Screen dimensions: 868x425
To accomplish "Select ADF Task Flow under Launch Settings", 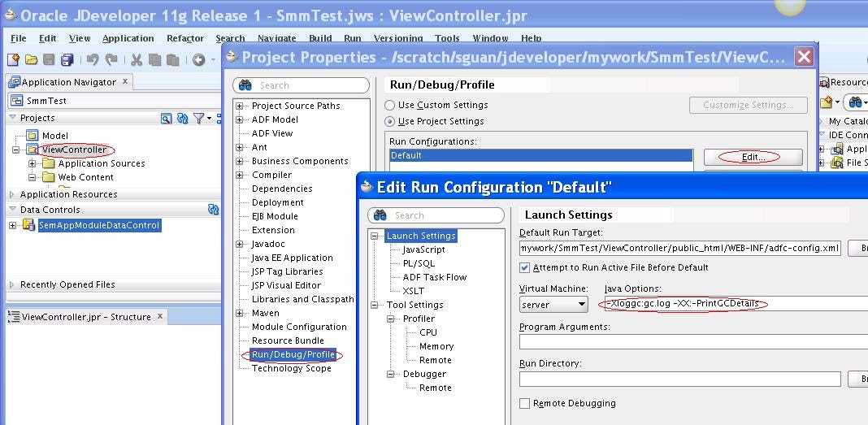I will click(435, 277).
